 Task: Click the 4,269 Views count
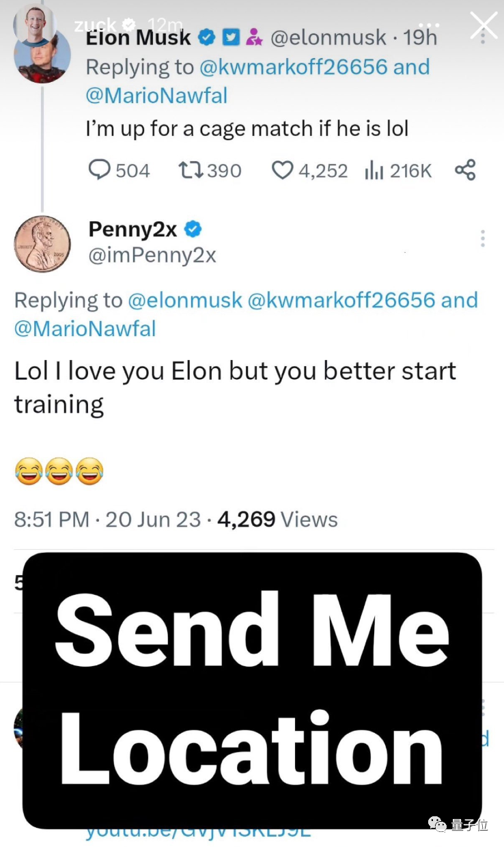coord(277,519)
